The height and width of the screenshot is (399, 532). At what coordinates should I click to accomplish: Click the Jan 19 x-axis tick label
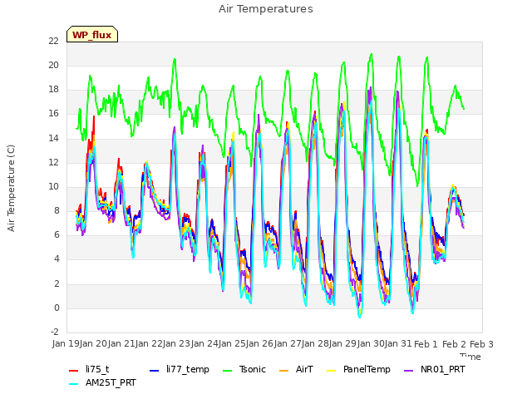66,343
